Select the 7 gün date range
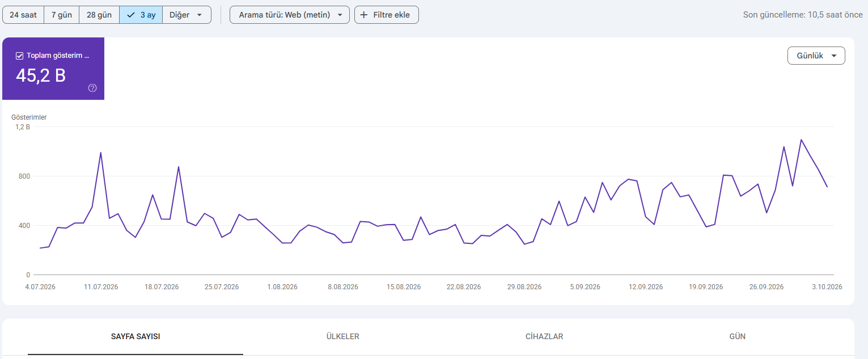The height and width of the screenshot is (359, 868). 62,15
